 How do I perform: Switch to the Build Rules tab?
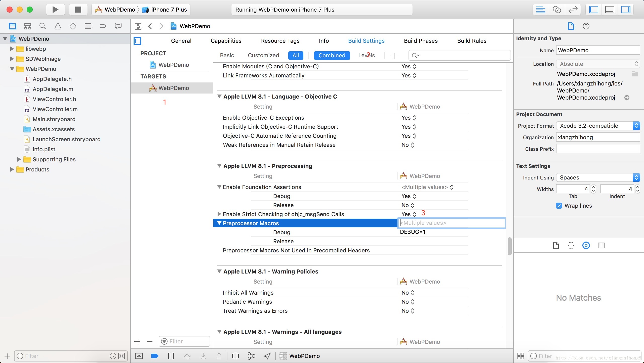click(x=472, y=41)
